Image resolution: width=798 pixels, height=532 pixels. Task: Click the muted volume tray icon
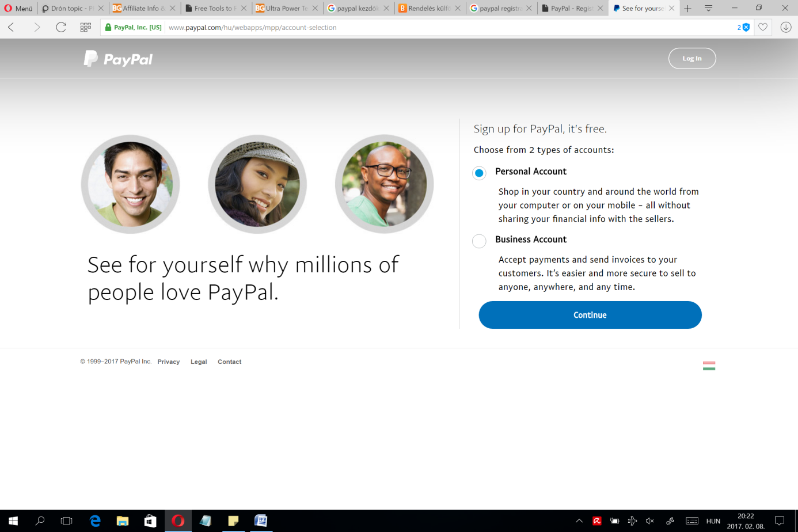pos(650,520)
